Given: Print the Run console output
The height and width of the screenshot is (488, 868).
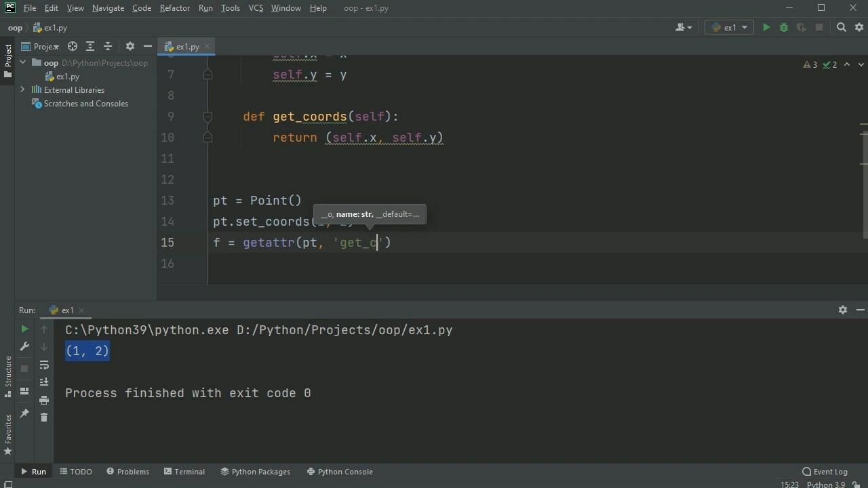Looking at the screenshot, I should click(x=44, y=400).
